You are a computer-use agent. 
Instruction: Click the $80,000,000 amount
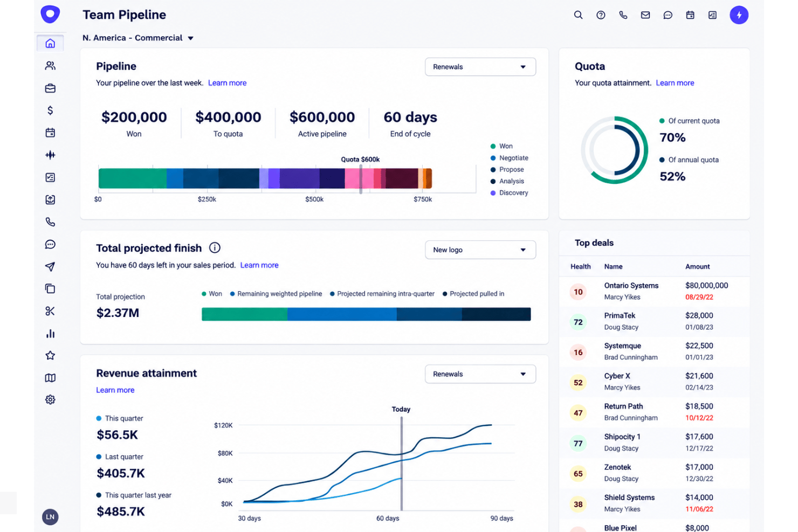[x=707, y=286]
